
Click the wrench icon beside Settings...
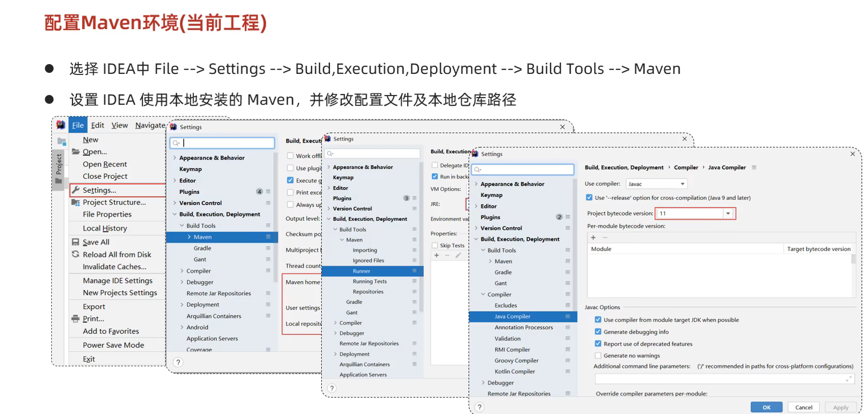tap(76, 190)
